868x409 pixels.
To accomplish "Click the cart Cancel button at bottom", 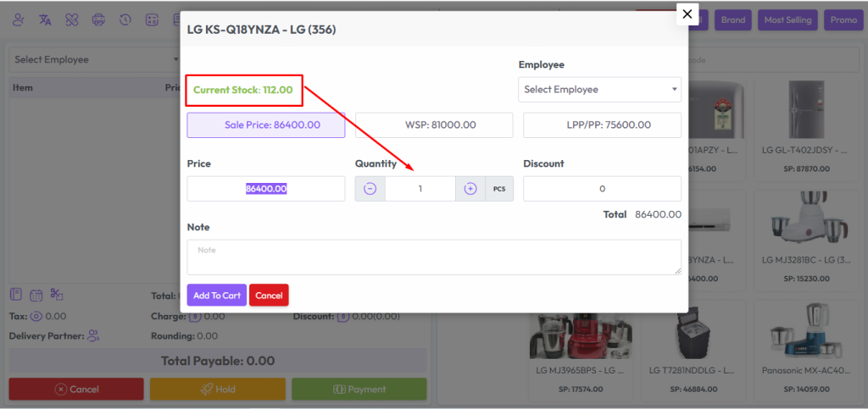I will click(76, 390).
